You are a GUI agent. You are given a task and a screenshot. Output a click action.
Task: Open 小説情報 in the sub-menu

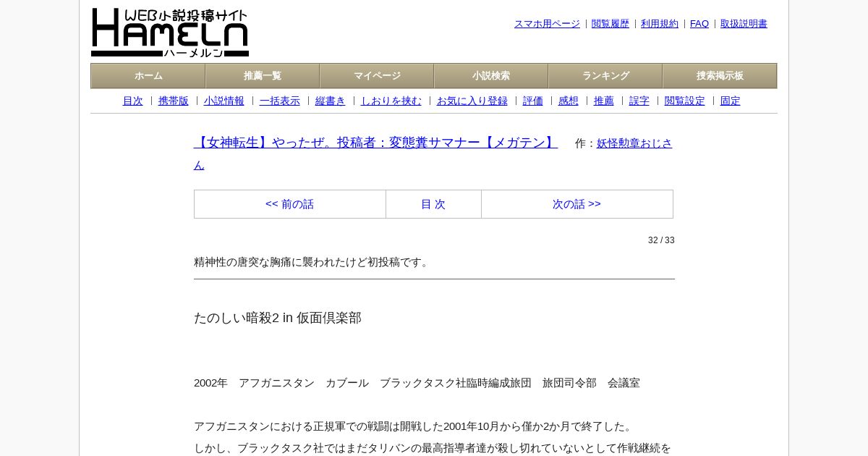click(224, 101)
